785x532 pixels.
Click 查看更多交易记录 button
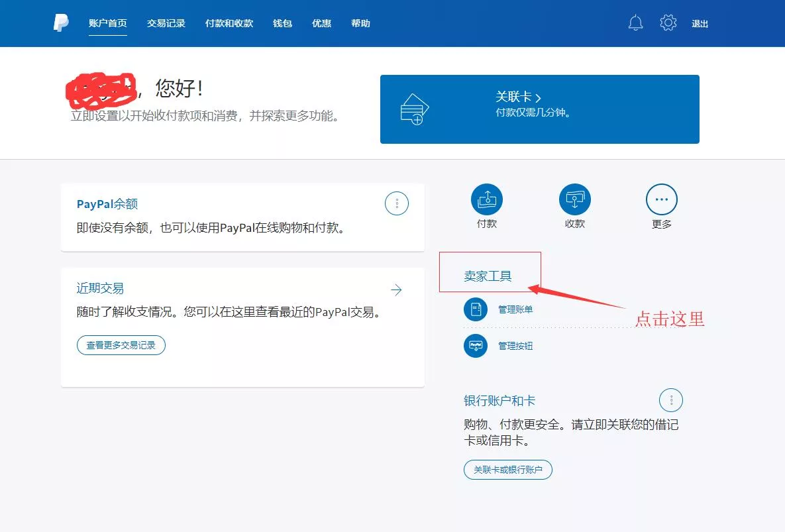pyautogui.click(x=121, y=345)
